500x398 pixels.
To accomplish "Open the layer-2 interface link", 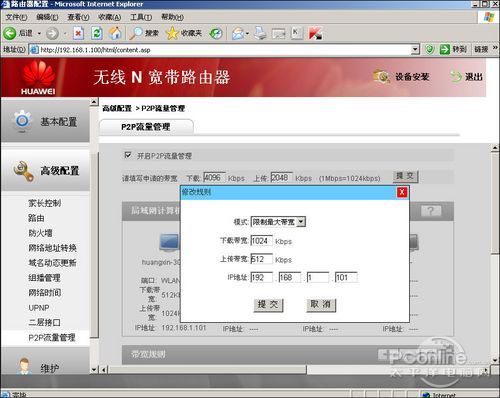I will (x=44, y=323).
